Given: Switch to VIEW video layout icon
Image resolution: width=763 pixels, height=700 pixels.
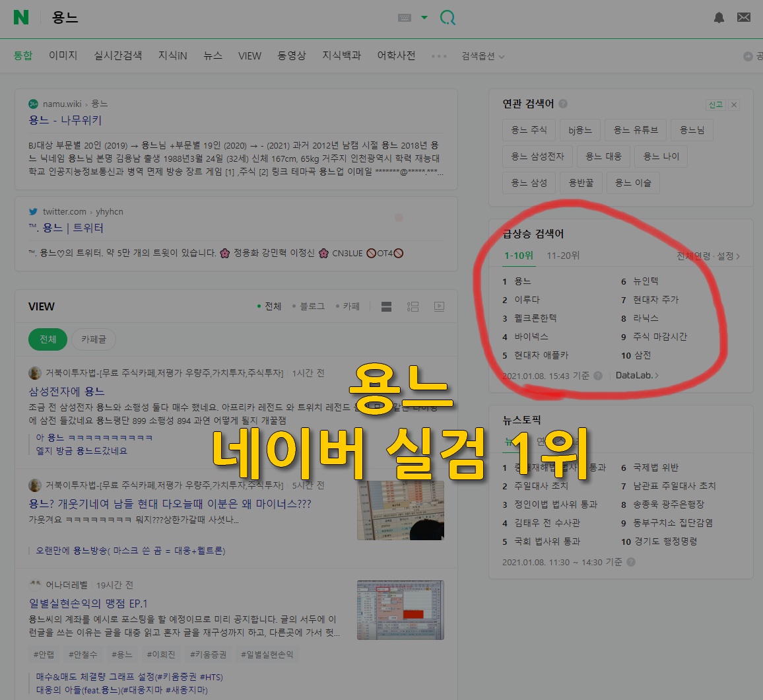Looking at the screenshot, I should tap(439, 306).
